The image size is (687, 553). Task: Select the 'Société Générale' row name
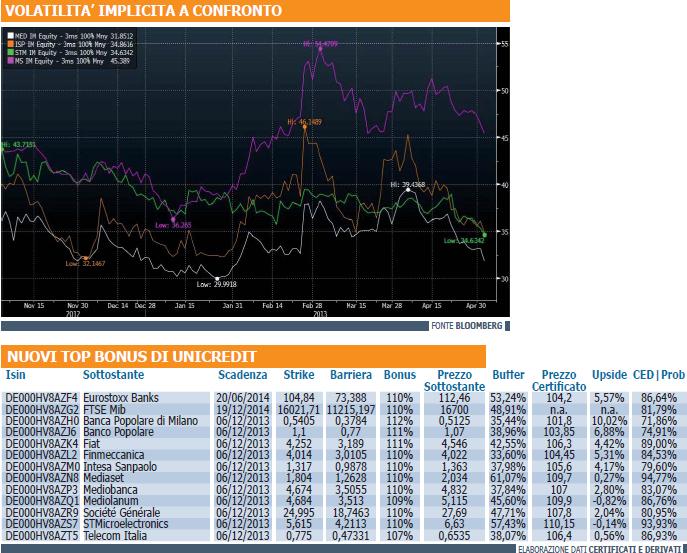coord(121,512)
